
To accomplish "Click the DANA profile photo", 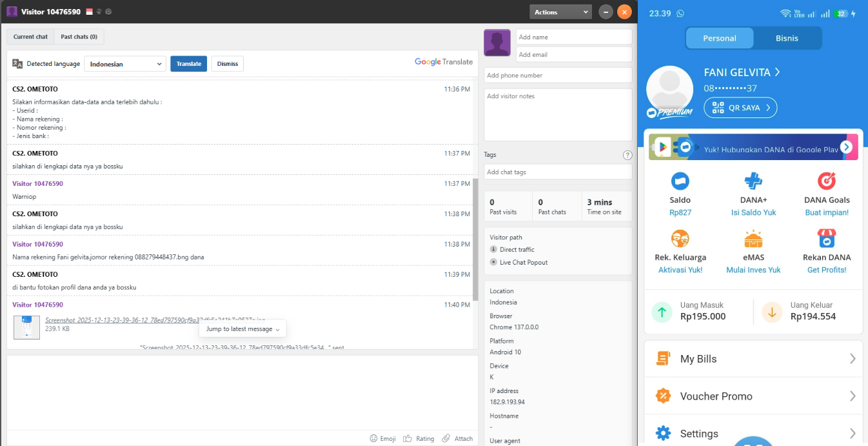I will [669, 90].
